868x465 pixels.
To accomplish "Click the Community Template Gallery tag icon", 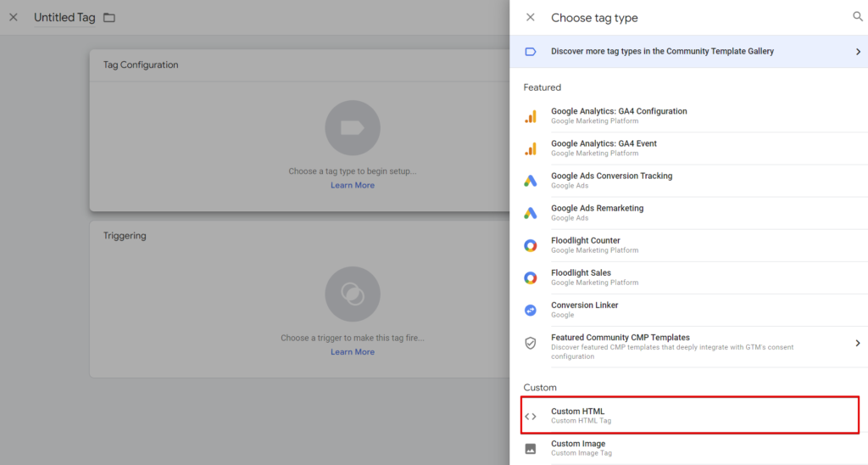I will pyautogui.click(x=531, y=52).
